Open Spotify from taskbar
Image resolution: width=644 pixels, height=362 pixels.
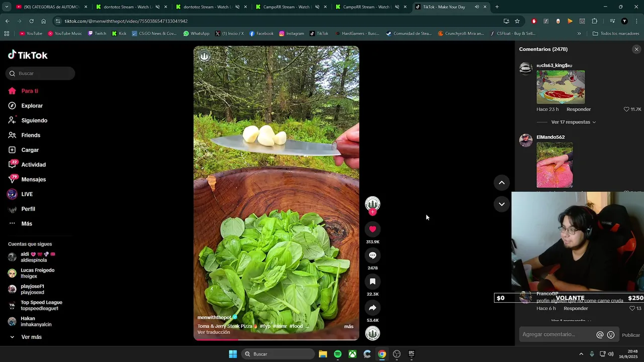click(338, 354)
